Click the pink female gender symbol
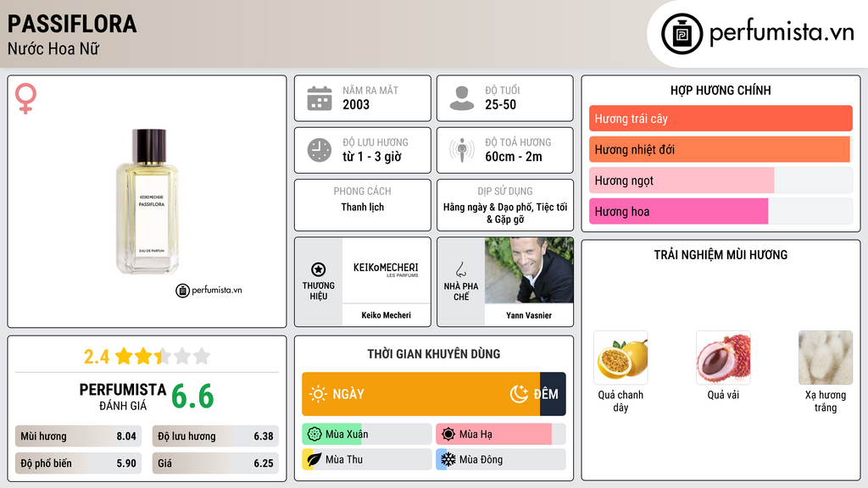The width and height of the screenshot is (868, 488). pyautogui.click(x=25, y=98)
